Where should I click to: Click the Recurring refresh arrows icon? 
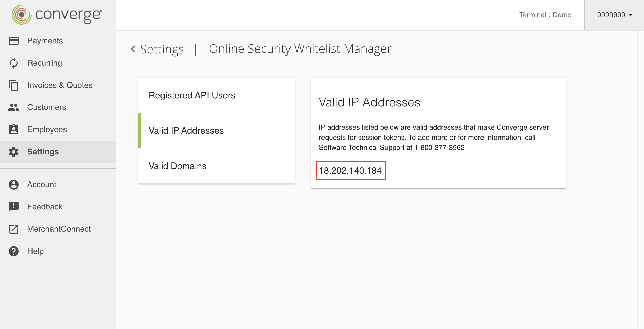(x=14, y=63)
